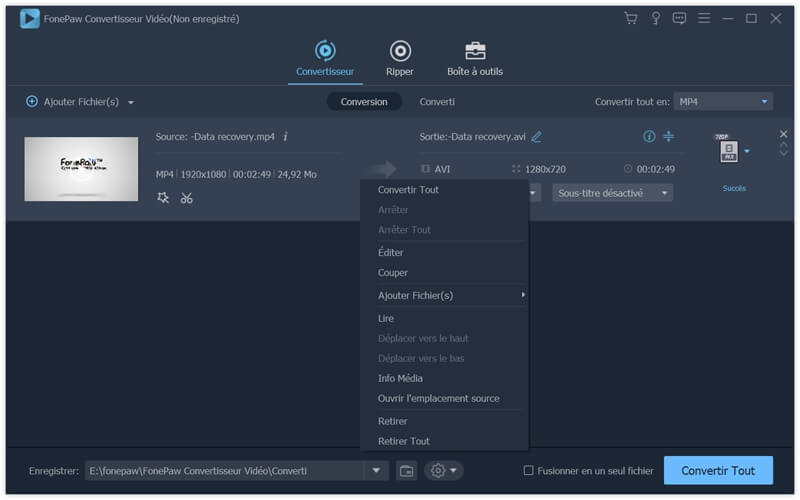Screen dimensions: 800x500
Task: Click the compress split icon
Action: pyautogui.click(x=668, y=136)
